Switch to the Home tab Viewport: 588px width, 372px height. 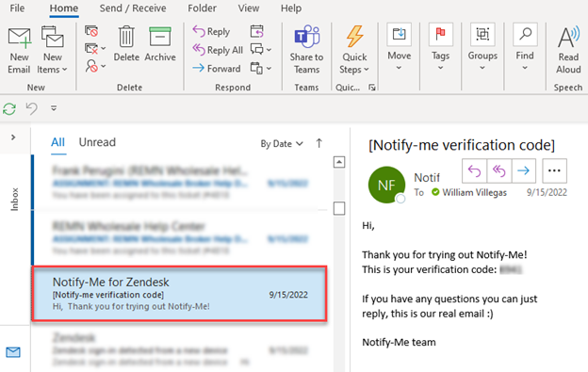pos(64,8)
